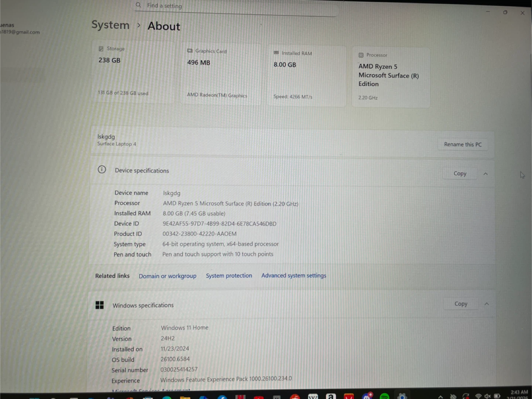The width and height of the screenshot is (532, 399).
Task: Copy the Device specifications
Action: (460, 173)
